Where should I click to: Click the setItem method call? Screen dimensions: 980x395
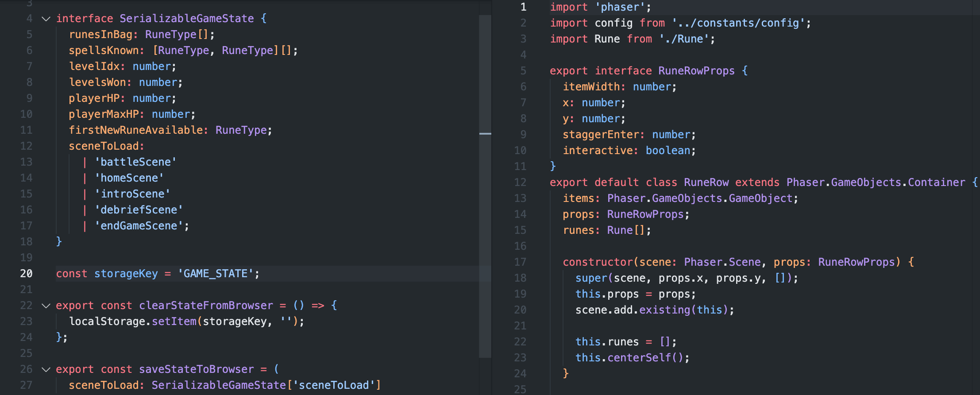pos(174,321)
